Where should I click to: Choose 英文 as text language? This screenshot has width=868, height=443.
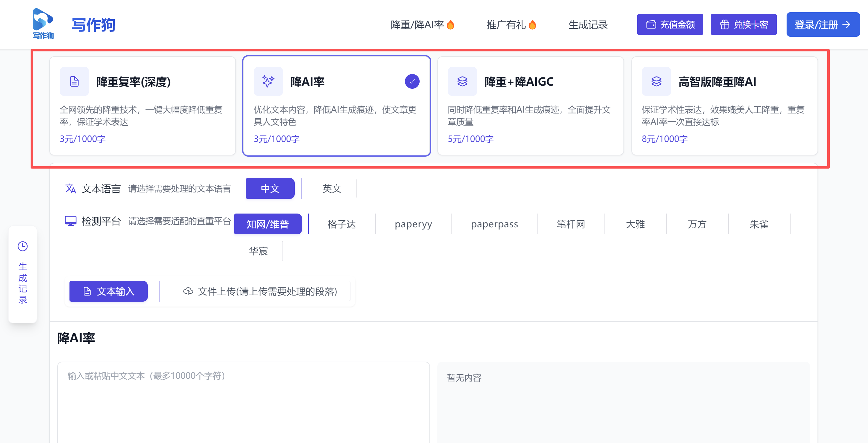click(332, 188)
